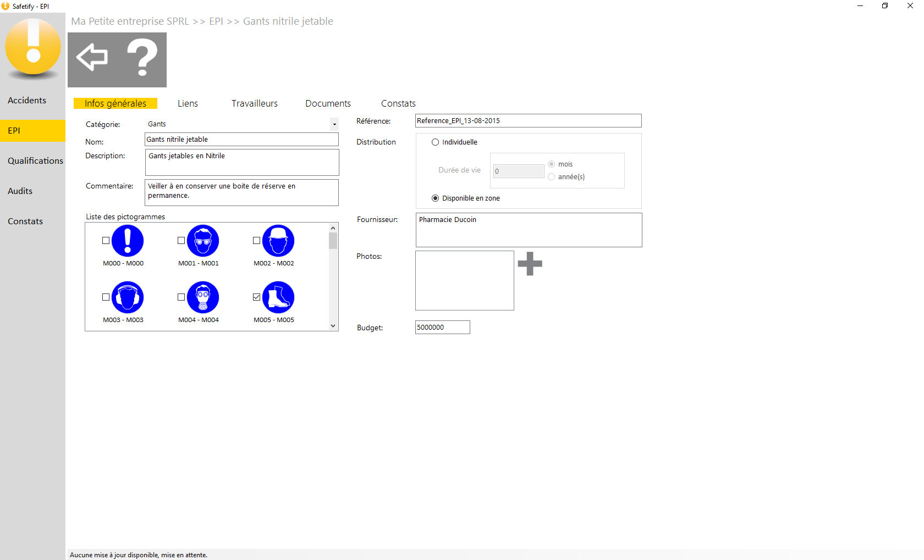Select Disponible en zone radio button
Image resolution: width=924 pixels, height=560 pixels.
(435, 198)
